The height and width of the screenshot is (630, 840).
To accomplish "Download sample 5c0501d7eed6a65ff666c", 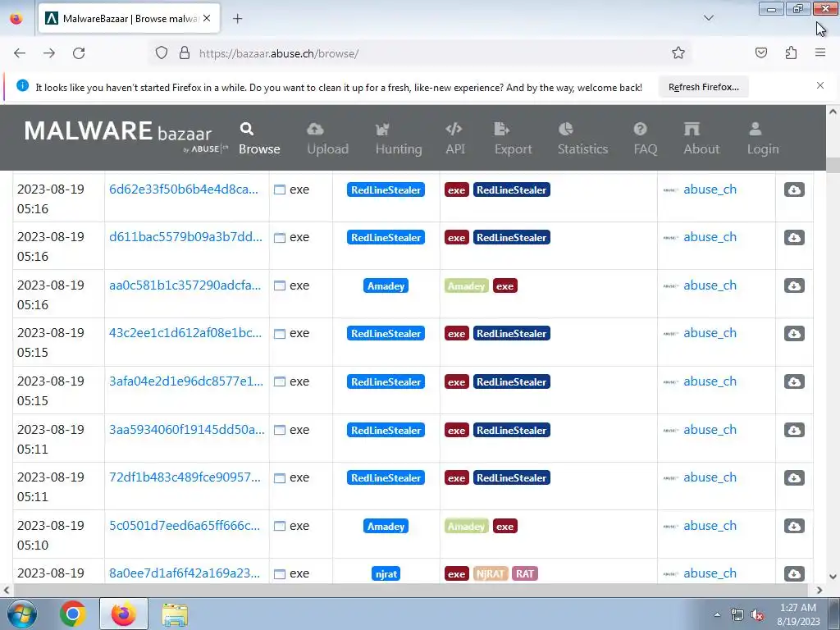I will pyautogui.click(x=794, y=526).
